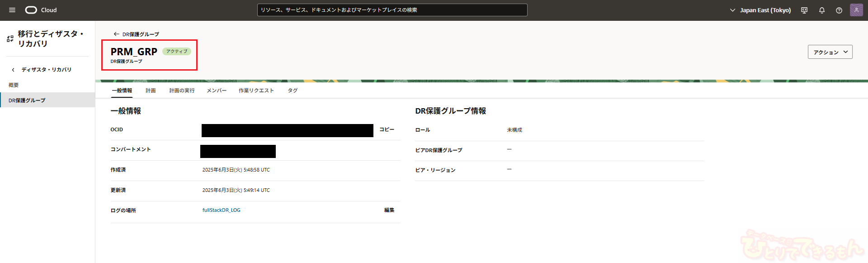This screenshot has height=263, width=868.
Task: Open the アクション dropdown
Action: click(830, 52)
